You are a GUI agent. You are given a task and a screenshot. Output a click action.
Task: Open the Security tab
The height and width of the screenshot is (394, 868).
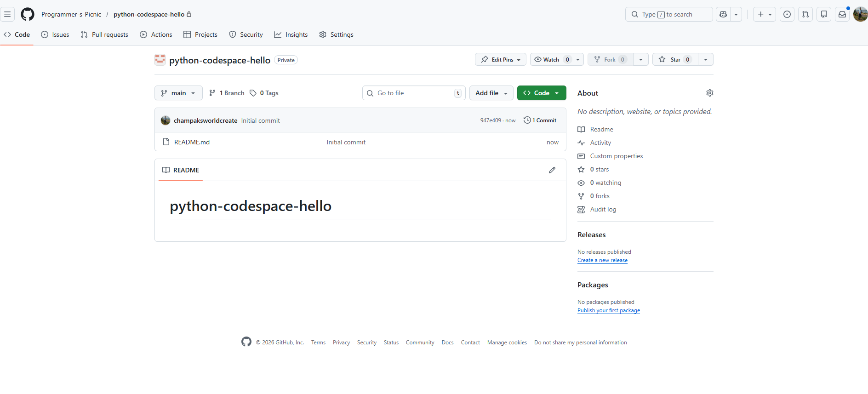pos(246,34)
